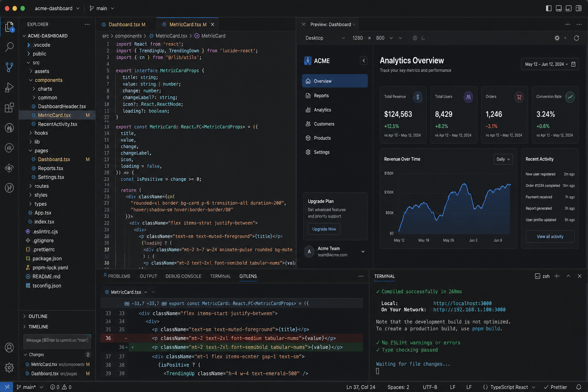The width and height of the screenshot is (588, 392).
Task: Select Reports in the ACME navigation
Action: point(335,96)
